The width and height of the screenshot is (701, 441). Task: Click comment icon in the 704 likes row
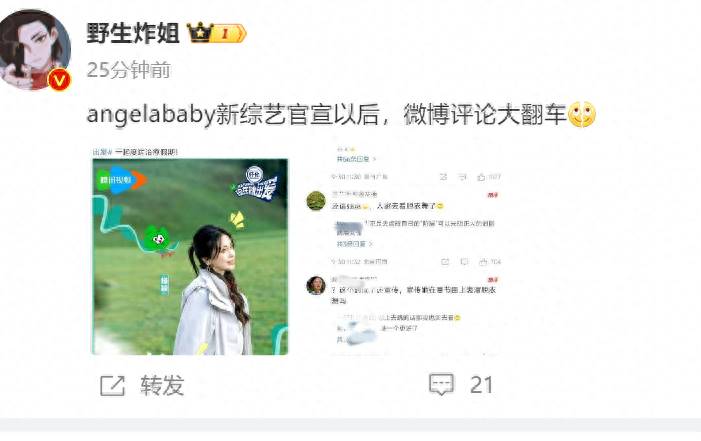[464, 262]
